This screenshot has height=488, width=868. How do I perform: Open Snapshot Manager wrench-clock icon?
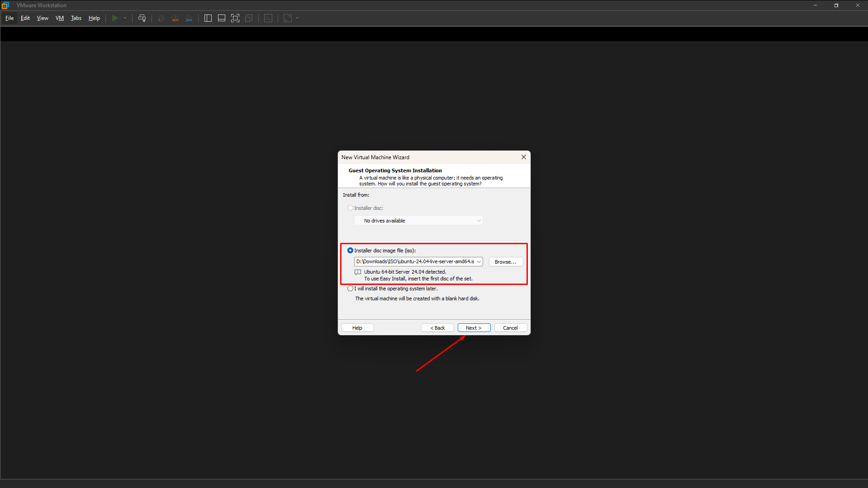[x=189, y=18]
